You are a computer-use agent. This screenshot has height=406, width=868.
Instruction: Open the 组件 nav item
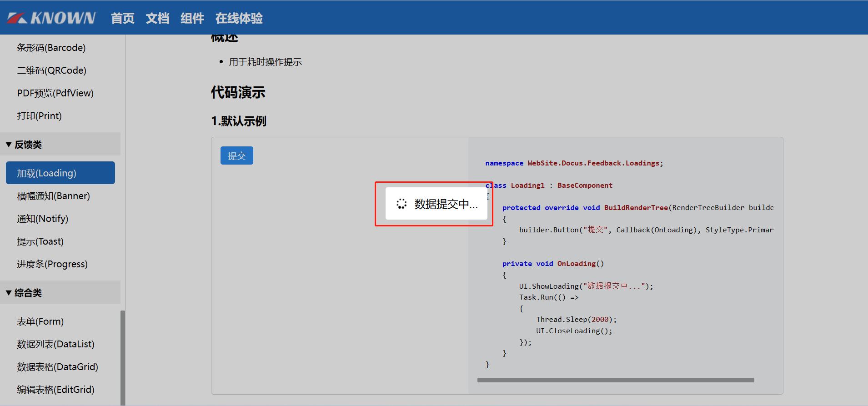tap(192, 18)
